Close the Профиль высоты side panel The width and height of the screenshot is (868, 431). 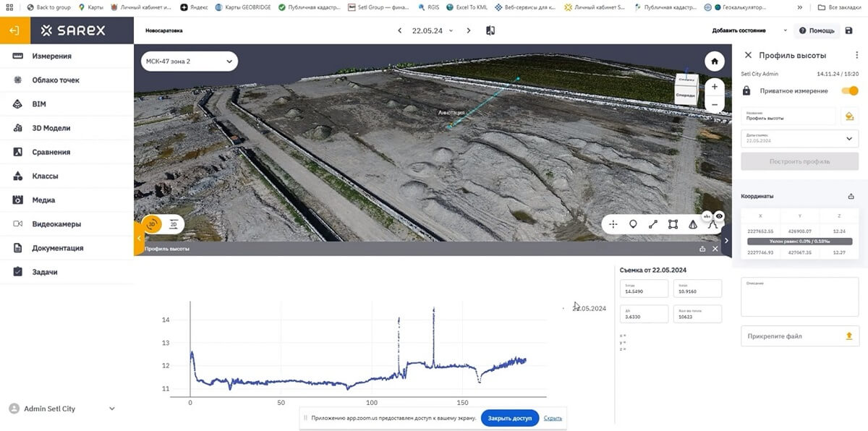(748, 55)
